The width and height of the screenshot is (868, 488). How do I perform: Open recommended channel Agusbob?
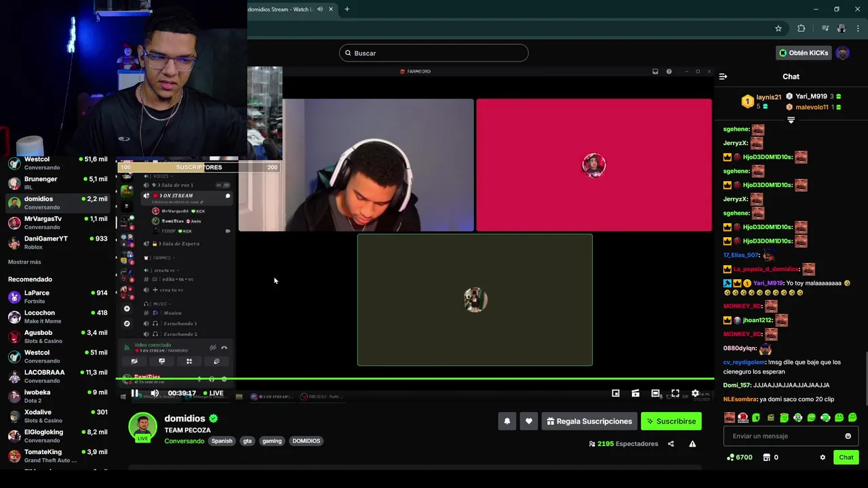(x=58, y=336)
